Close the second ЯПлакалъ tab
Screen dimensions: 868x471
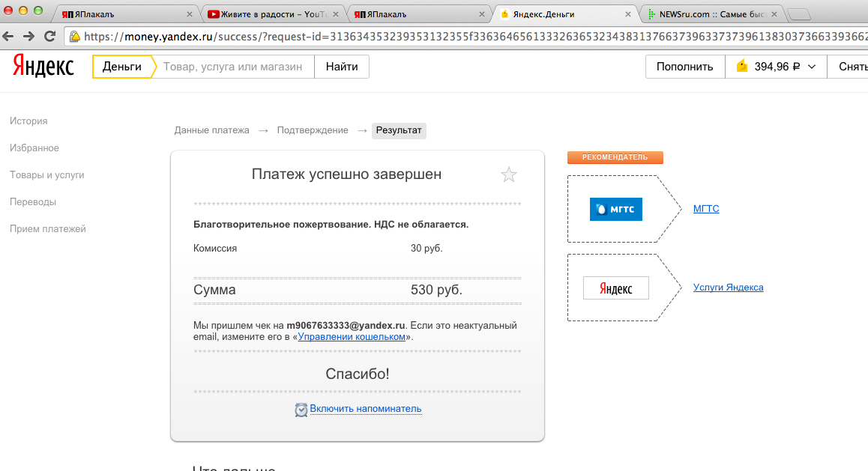pos(482,14)
